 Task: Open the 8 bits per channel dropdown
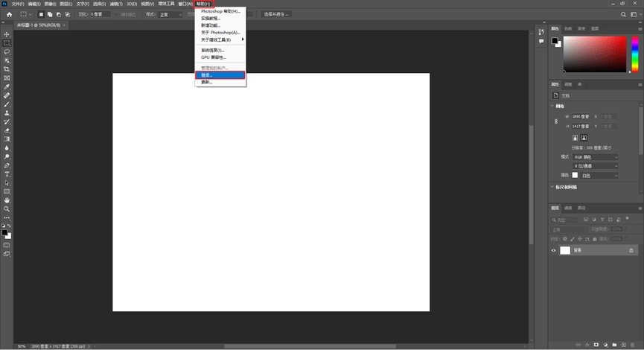click(595, 166)
